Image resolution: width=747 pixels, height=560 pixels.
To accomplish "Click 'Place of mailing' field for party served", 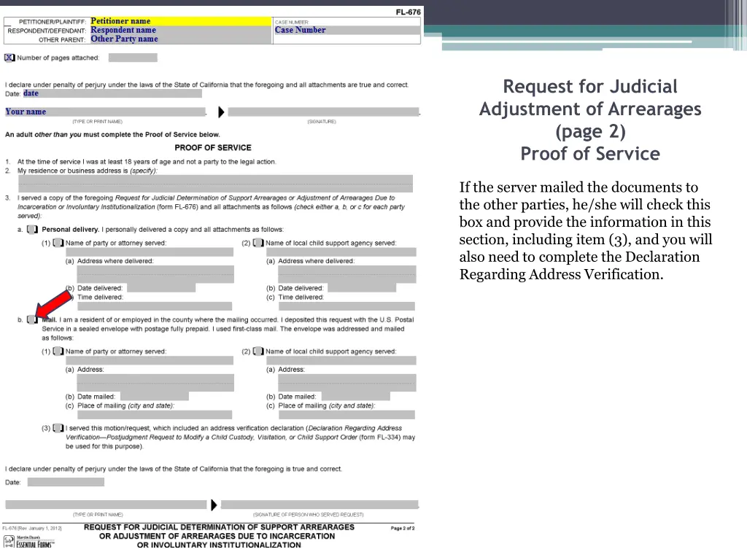I will [x=155, y=414].
